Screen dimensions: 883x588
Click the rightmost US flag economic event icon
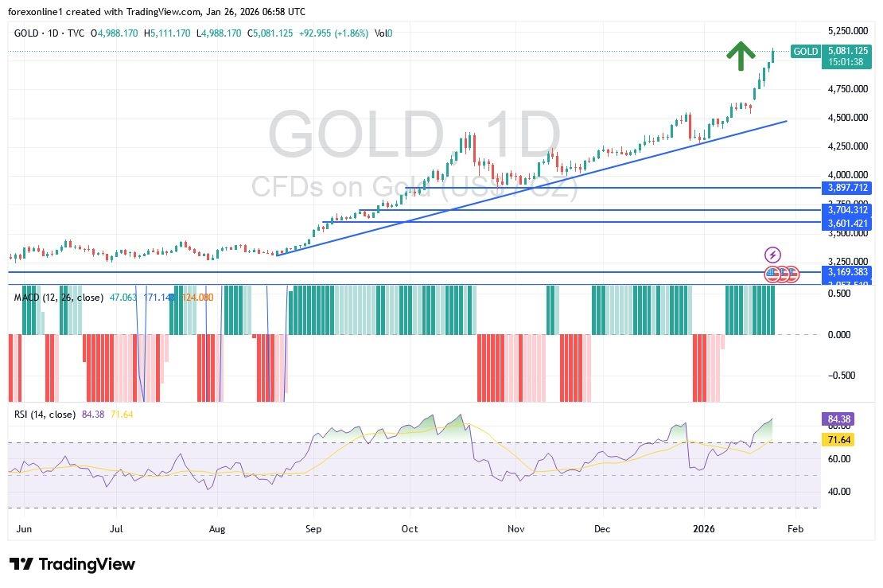tap(792, 274)
